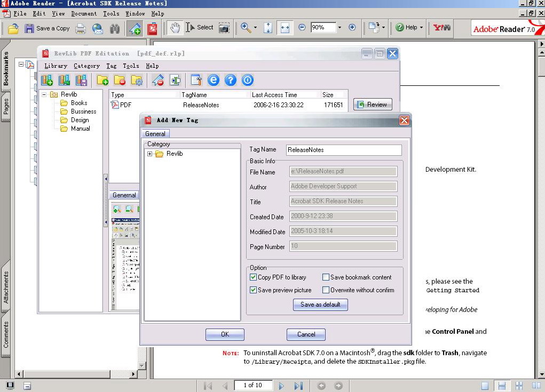Screen dimensions: 545x392
Task: Expand Revlib node in Category tree
Action: click(x=150, y=154)
